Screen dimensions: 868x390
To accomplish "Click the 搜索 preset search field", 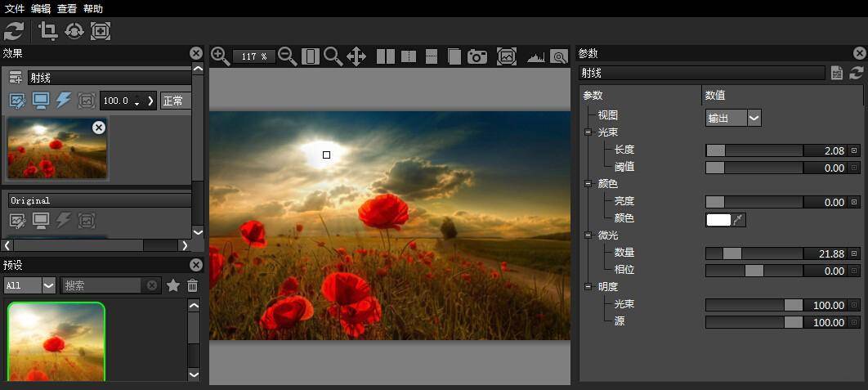I will [x=102, y=285].
